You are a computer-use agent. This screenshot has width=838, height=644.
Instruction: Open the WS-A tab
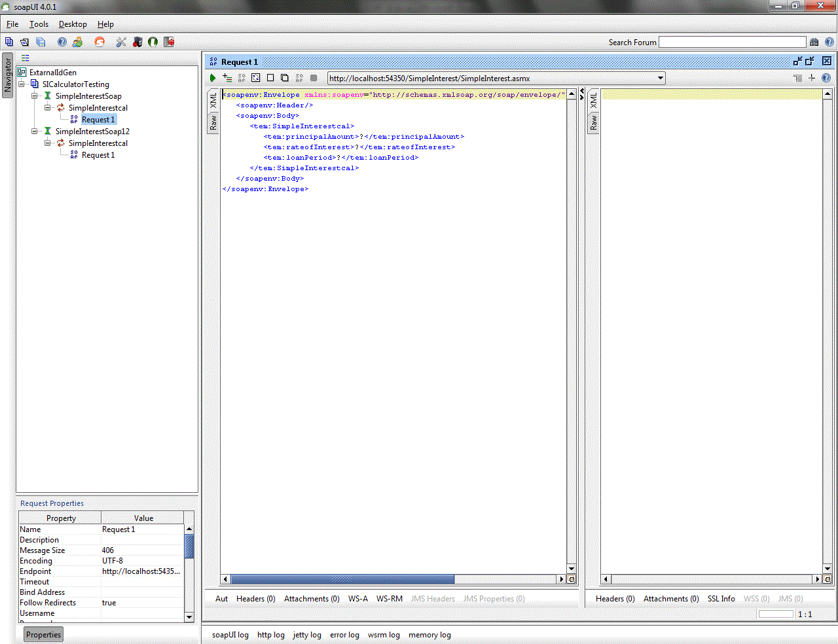click(358, 599)
